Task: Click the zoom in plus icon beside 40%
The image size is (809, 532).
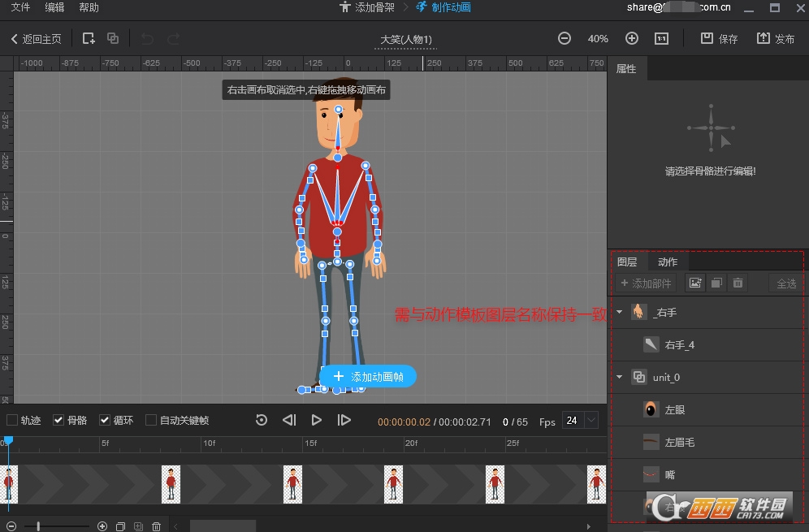Action: pyautogui.click(x=632, y=38)
